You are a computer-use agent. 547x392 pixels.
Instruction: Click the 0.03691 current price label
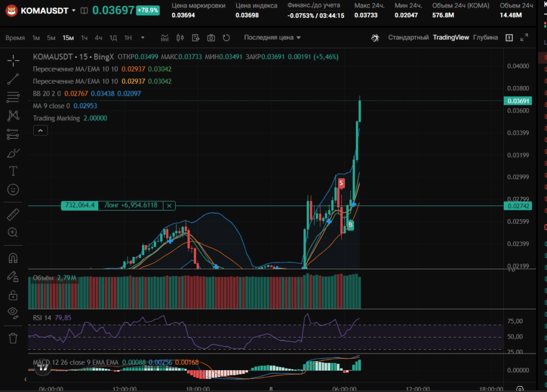pos(518,101)
